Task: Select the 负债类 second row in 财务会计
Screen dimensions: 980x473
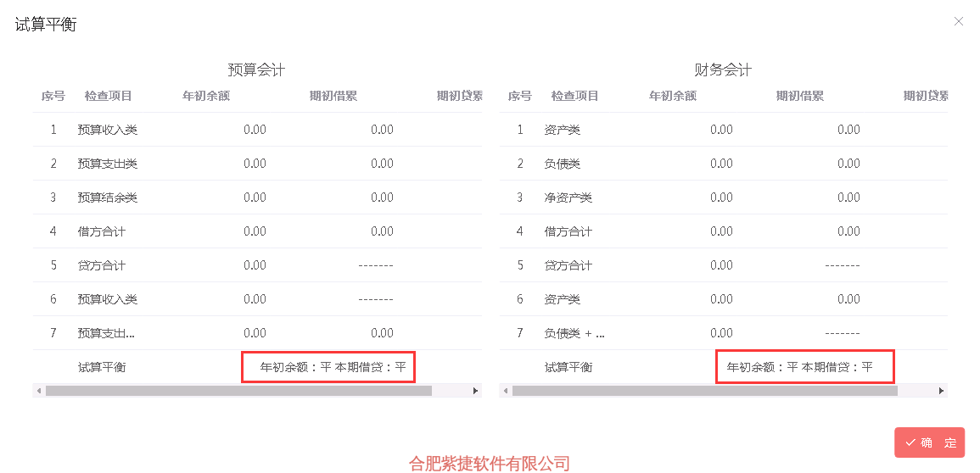Action: [x=724, y=164]
